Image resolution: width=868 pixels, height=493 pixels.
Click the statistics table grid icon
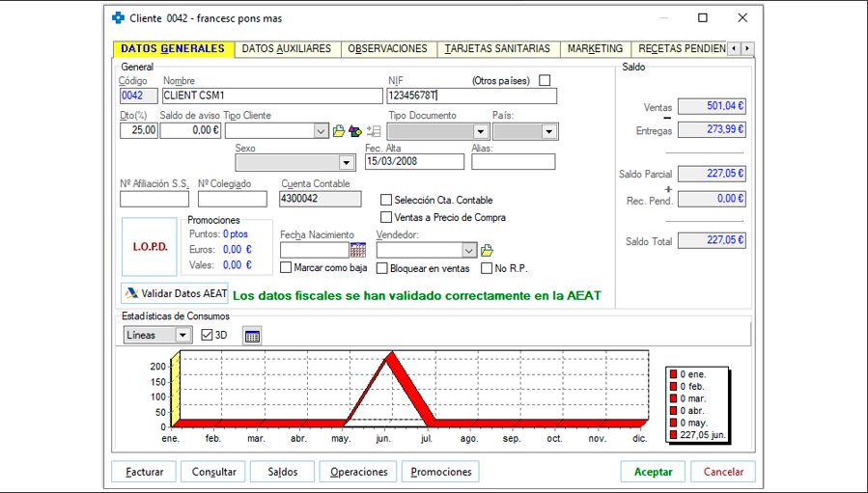click(252, 336)
